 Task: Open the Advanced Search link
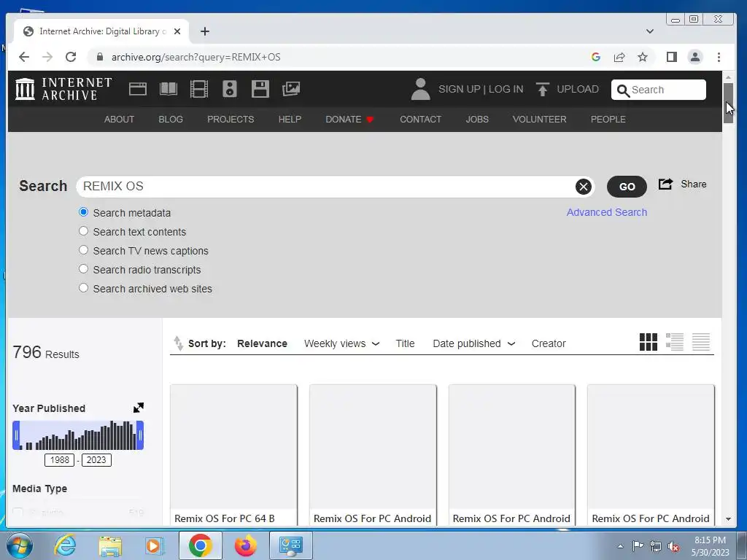(606, 212)
